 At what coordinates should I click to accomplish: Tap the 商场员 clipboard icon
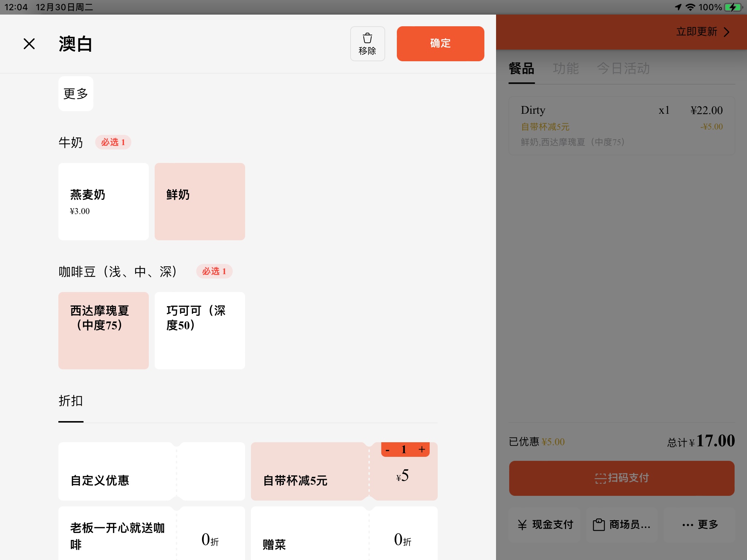click(599, 525)
